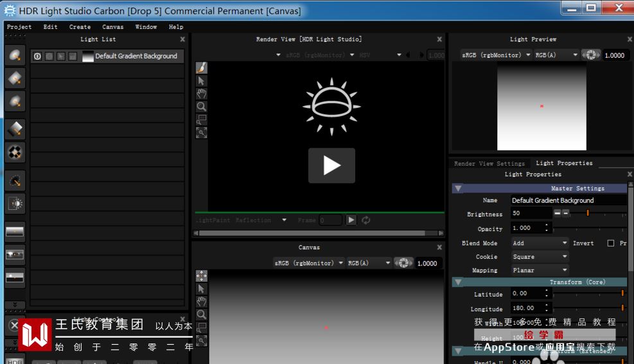Open Canvas RGB(A) channel dropdown
The height and width of the screenshot is (364, 634).
(369, 263)
